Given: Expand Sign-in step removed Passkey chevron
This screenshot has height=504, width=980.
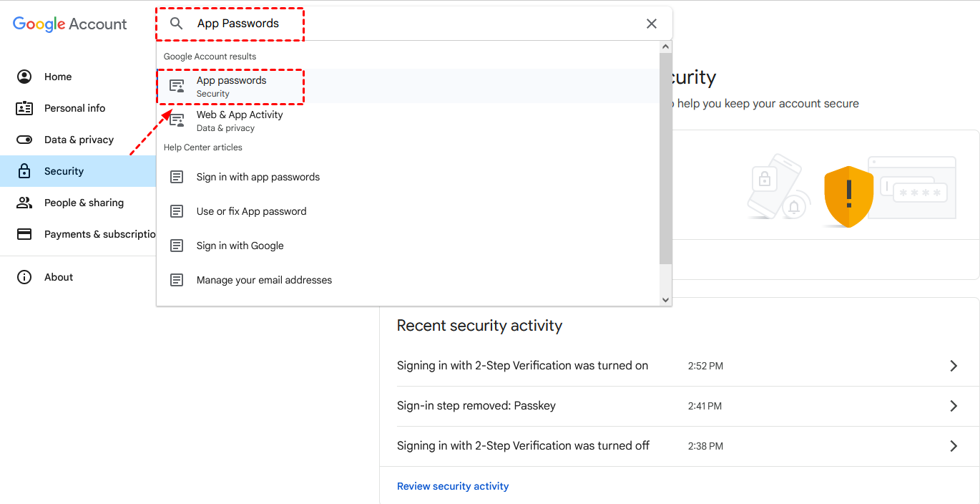Looking at the screenshot, I should [x=953, y=406].
